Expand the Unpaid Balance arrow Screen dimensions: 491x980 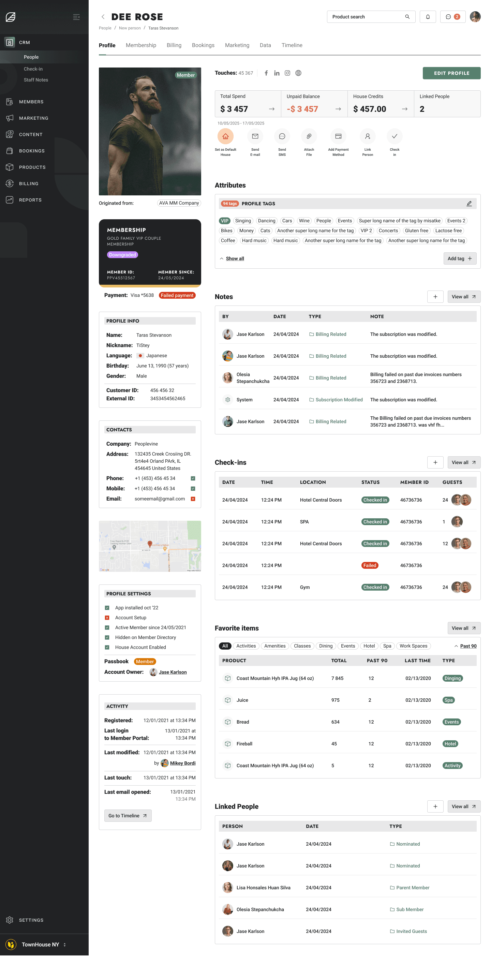coord(338,109)
